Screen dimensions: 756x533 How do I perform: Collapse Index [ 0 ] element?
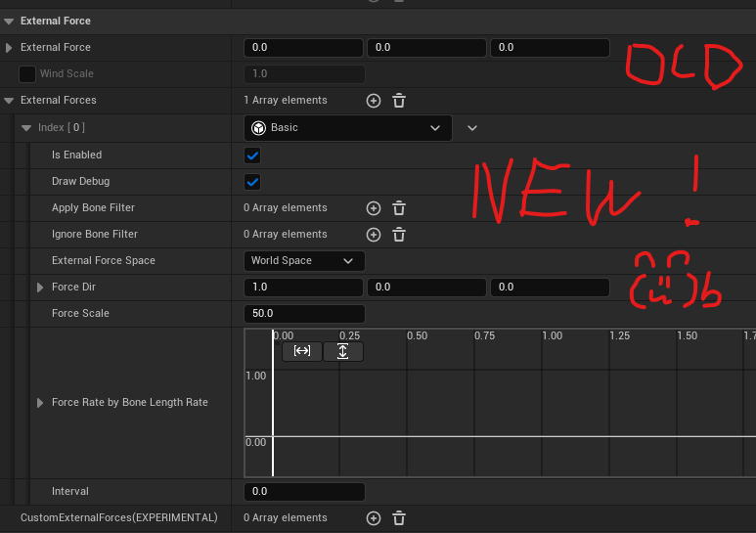click(x=26, y=128)
